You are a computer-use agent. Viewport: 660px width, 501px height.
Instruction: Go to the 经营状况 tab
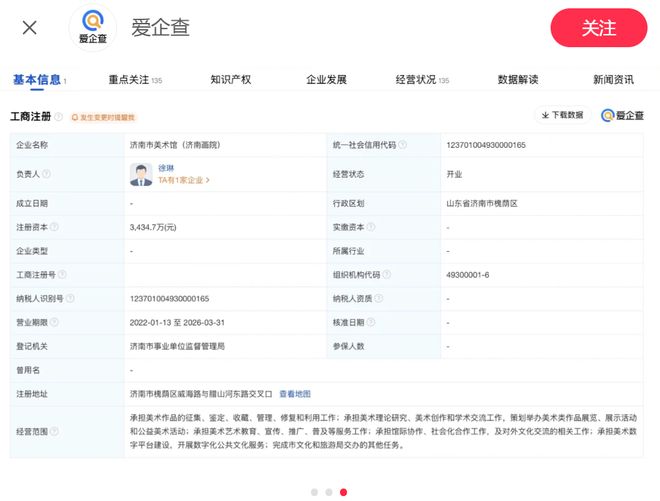(416, 79)
